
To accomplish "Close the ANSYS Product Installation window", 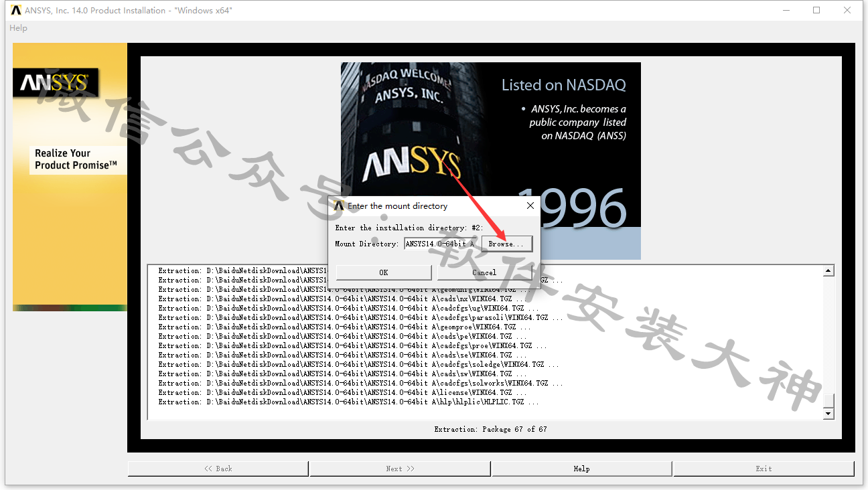I will 847,10.
